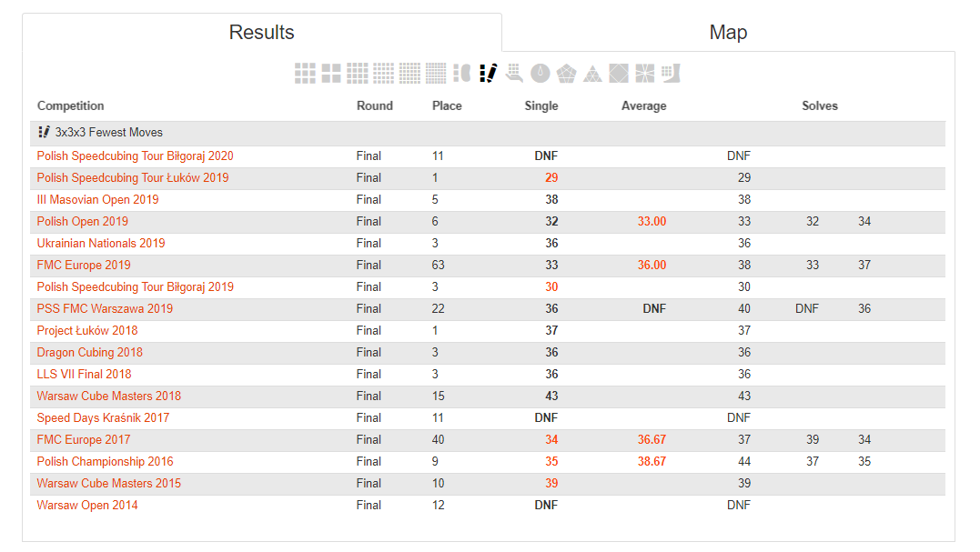
Task: Click the 38.67 average for Polish Championship 2016
Action: pyautogui.click(x=652, y=462)
